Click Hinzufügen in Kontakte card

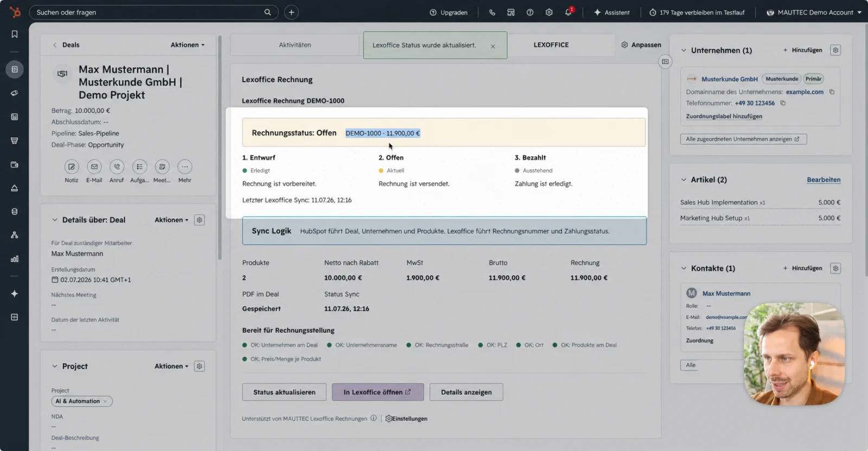802,268
